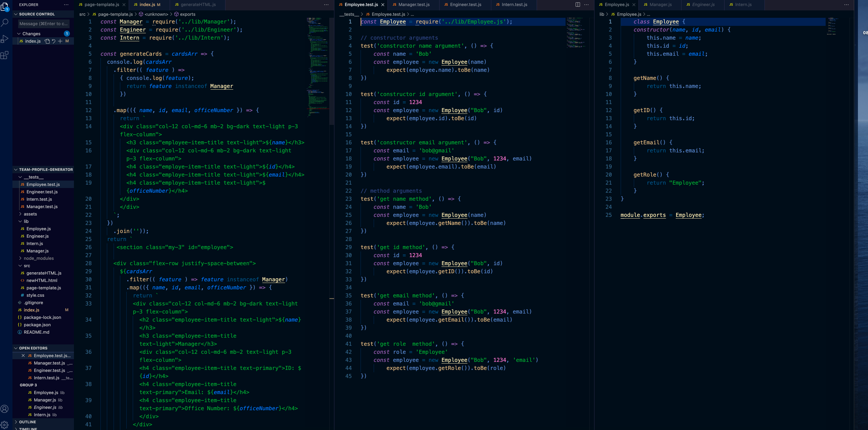Image resolution: width=868 pixels, height=430 pixels.
Task: Open the Manage gear icon
Action: pyautogui.click(x=5, y=425)
